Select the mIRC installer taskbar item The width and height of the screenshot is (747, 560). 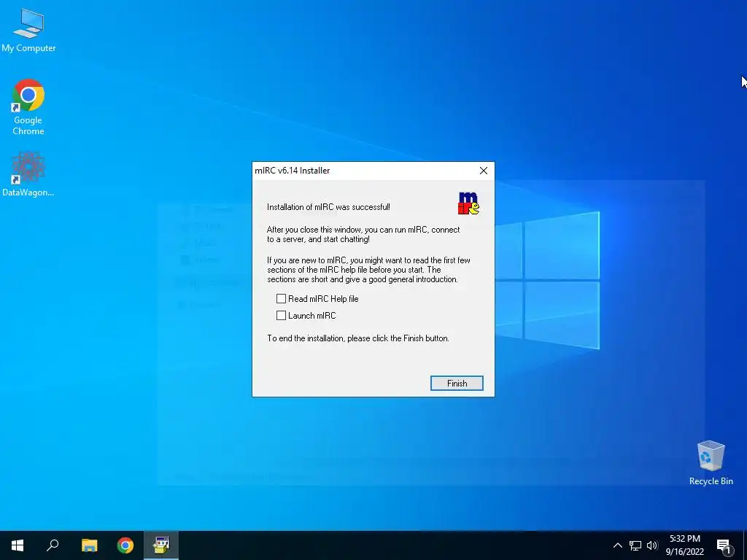pos(161,545)
